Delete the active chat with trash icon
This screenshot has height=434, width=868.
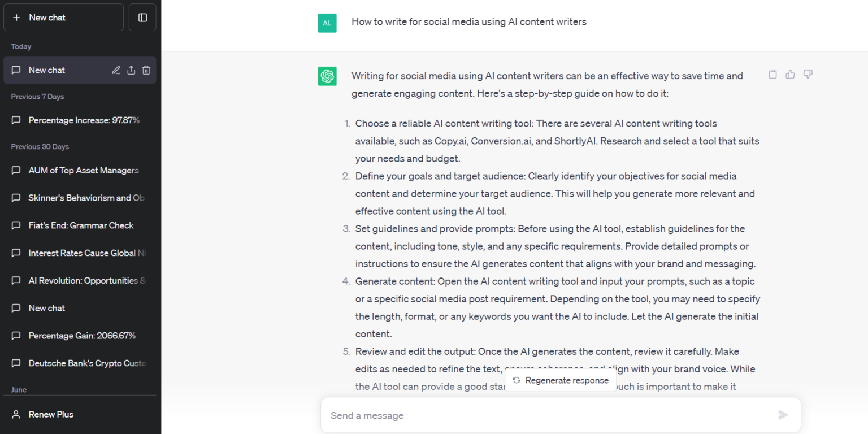tap(146, 70)
